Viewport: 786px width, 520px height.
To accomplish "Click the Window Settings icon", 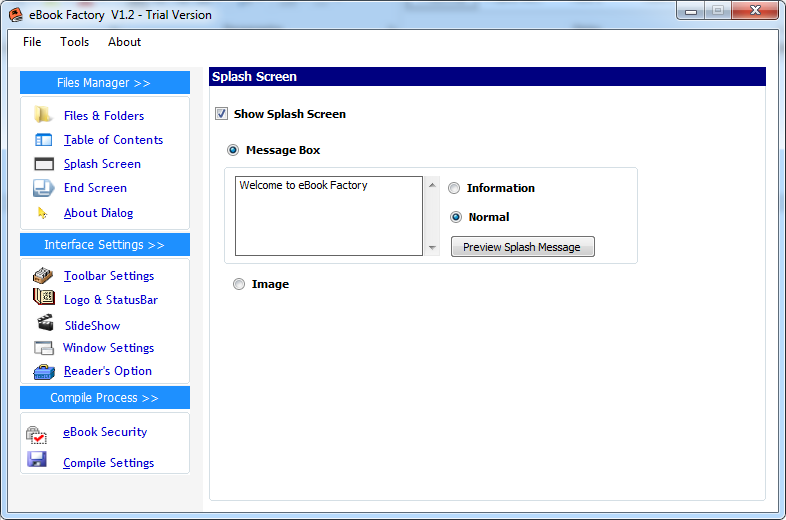I will coord(44,348).
